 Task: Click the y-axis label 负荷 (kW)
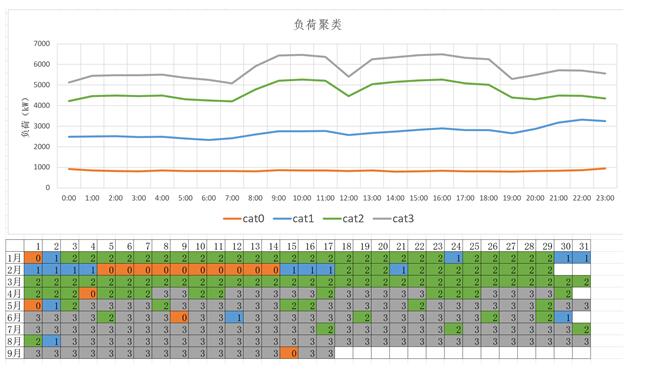point(25,117)
